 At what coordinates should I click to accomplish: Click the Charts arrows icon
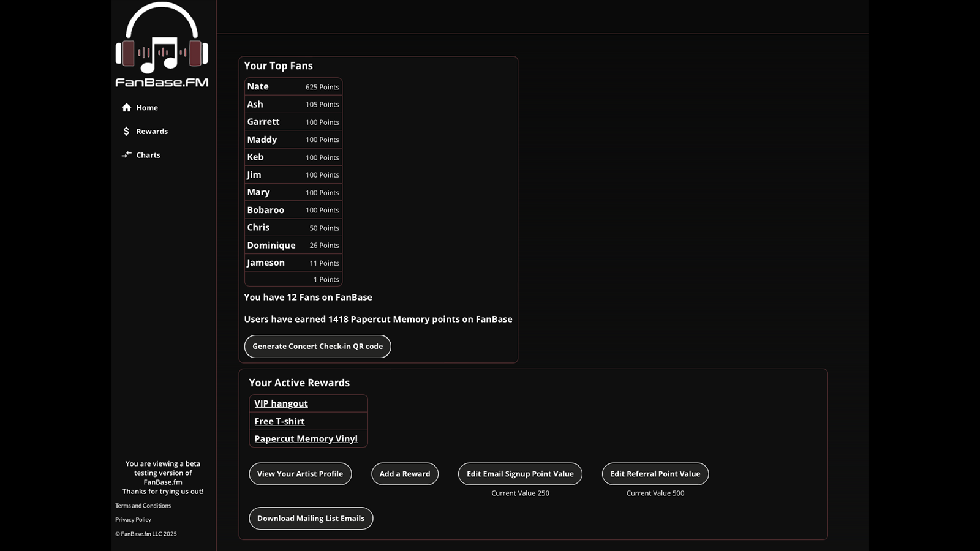pos(126,155)
